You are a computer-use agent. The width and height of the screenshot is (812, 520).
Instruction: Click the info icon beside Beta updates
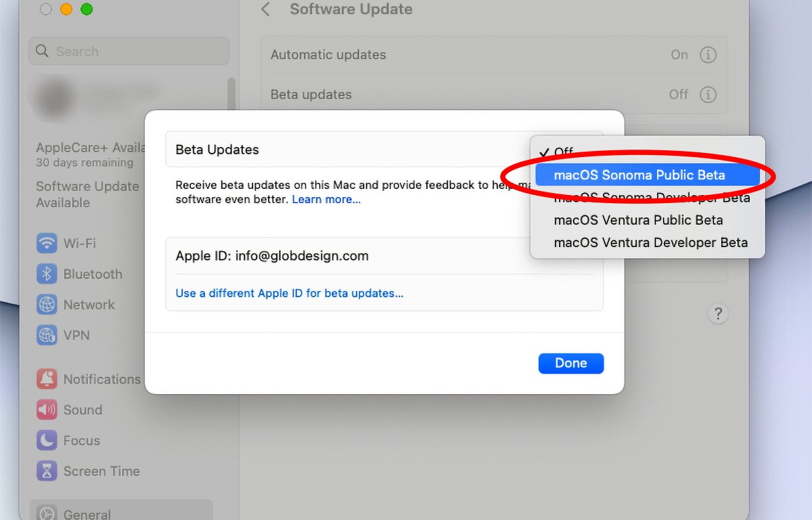[x=708, y=94]
